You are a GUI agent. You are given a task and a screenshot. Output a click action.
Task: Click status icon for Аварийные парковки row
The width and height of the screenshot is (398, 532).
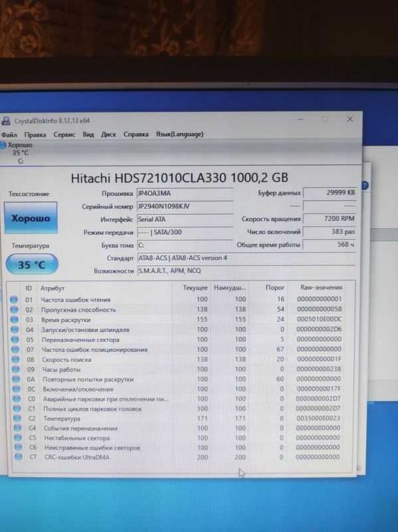point(17,399)
